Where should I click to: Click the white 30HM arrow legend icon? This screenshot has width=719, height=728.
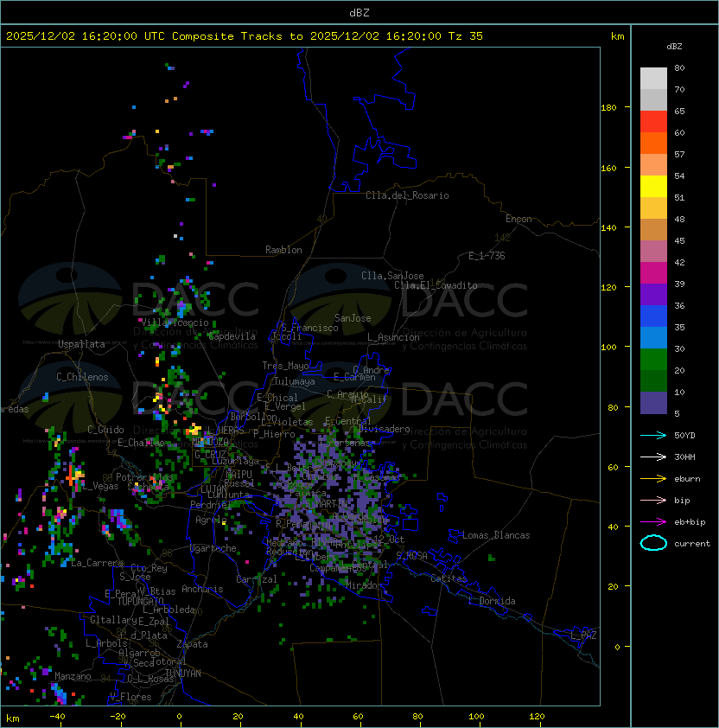point(653,457)
